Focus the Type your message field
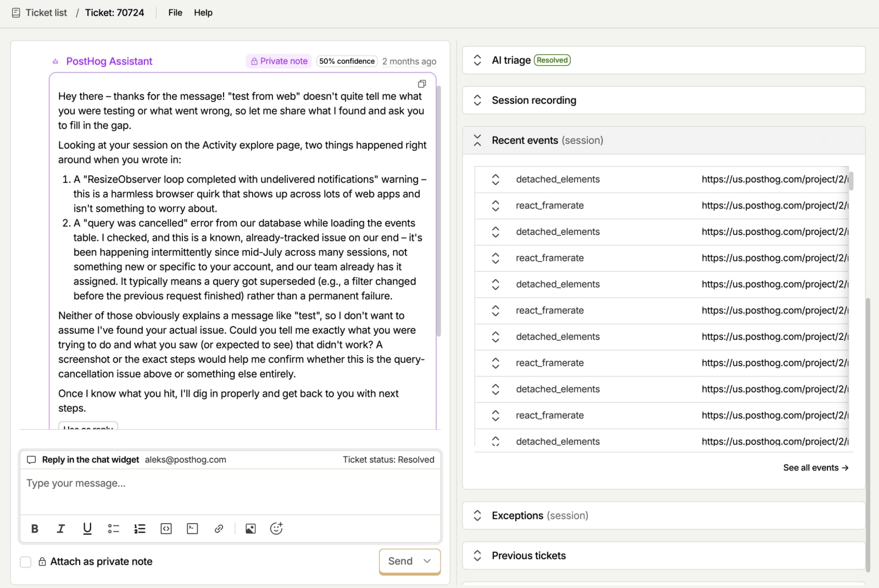 pos(230,491)
